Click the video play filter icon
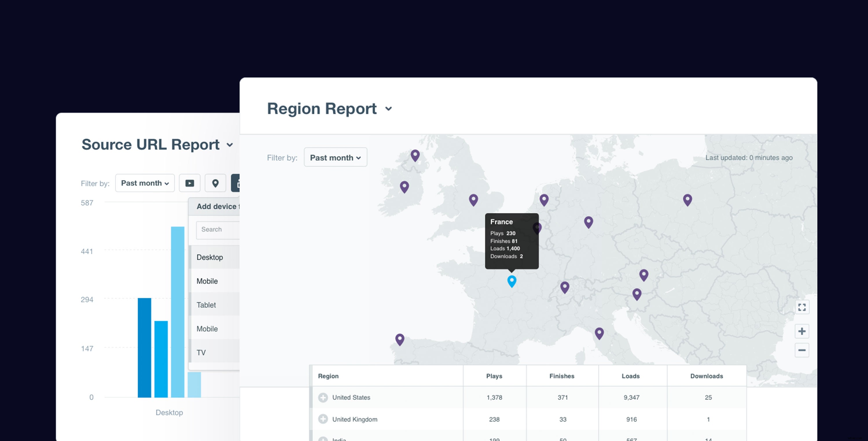Screen dimensions: 868x441 190,183
